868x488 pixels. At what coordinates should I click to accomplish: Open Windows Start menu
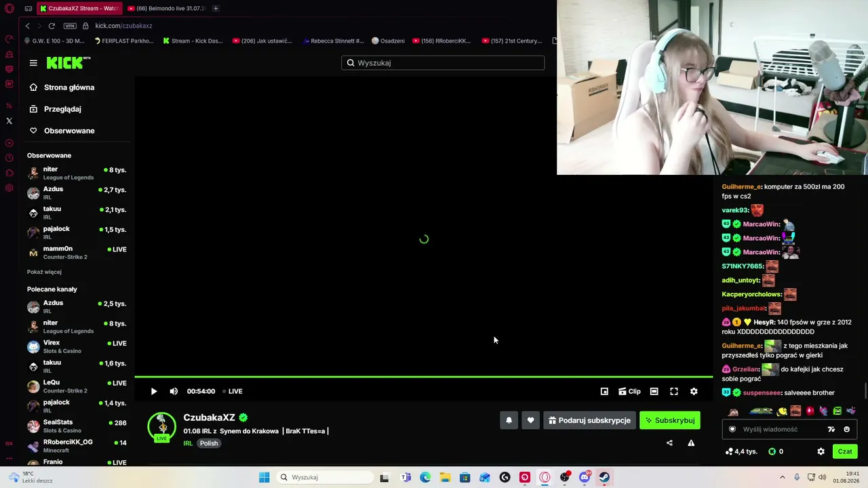pos(264,477)
